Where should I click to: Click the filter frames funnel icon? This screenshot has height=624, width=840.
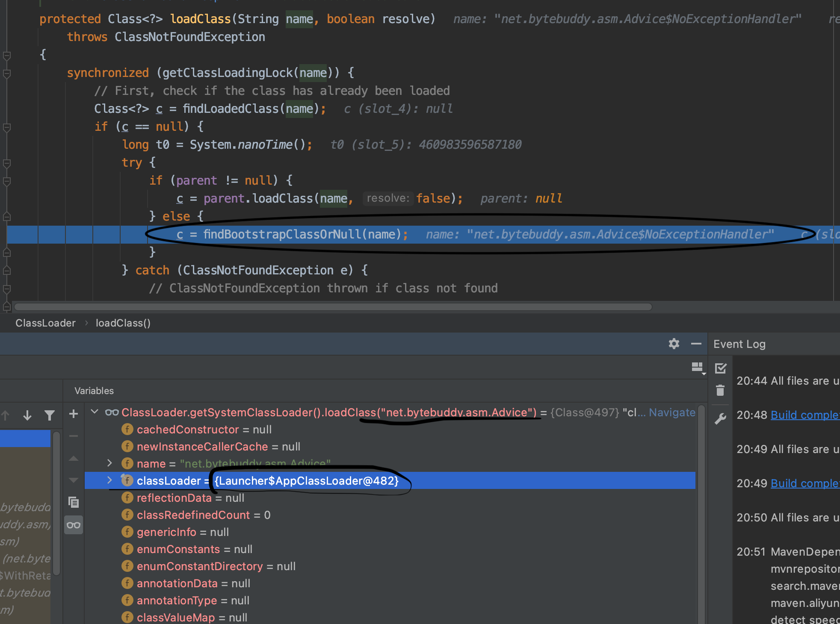tap(50, 415)
